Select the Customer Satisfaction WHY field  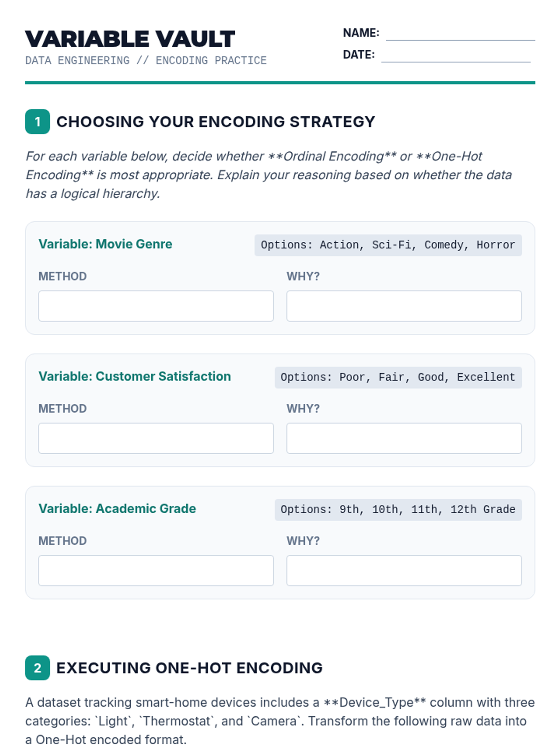pyautogui.click(x=404, y=438)
